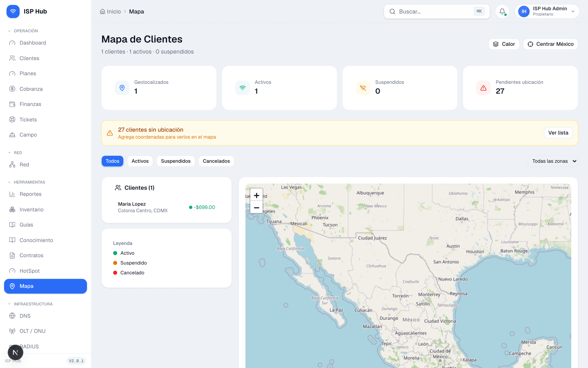
Task: Go to Planes in sidebar
Action: 46,74
